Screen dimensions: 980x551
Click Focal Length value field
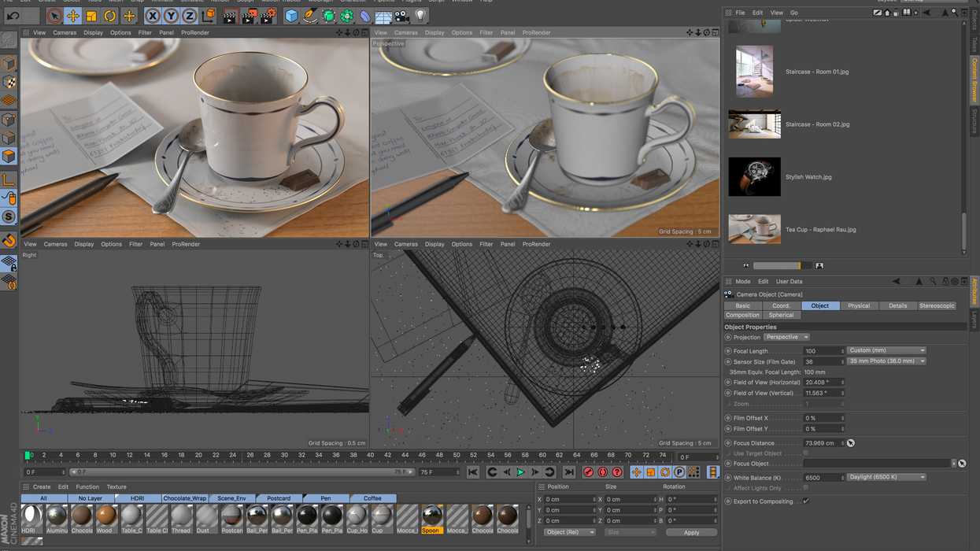824,351
